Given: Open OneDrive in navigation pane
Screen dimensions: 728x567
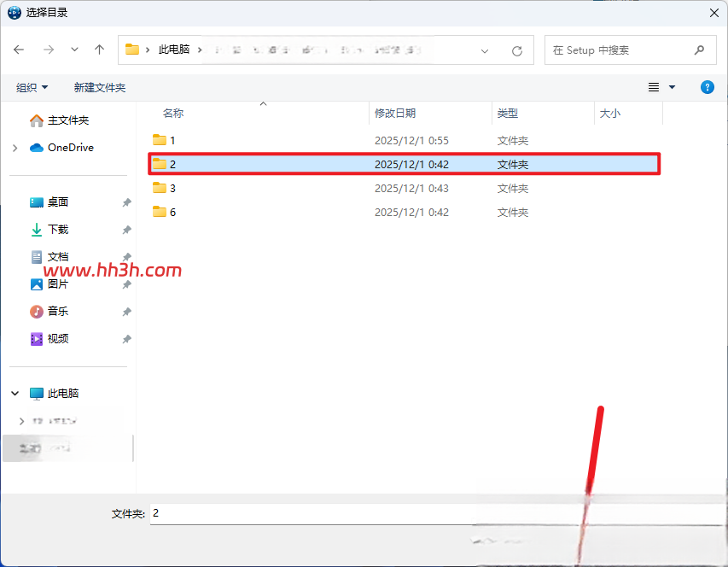Looking at the screenshot, I should click(x=61, y=148).
